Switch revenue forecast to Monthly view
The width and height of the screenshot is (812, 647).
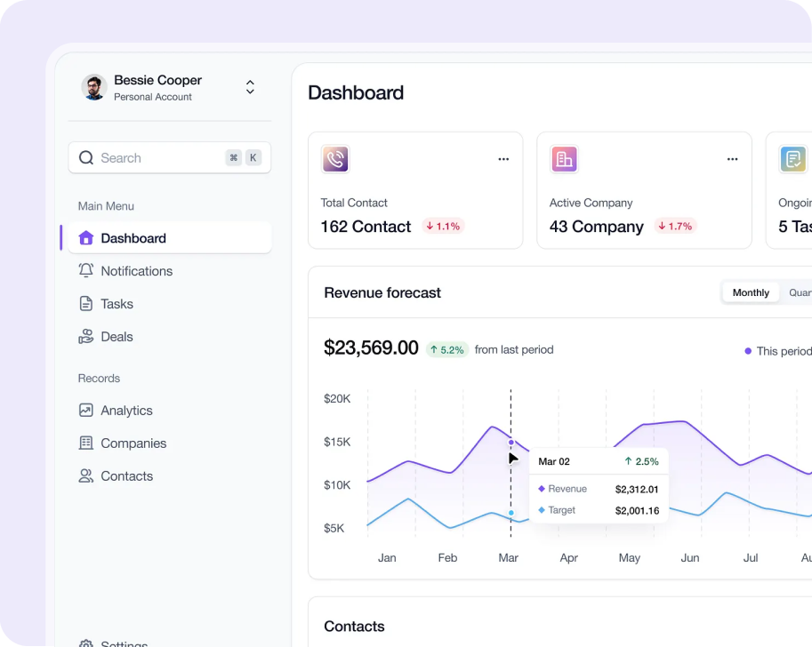[751, 292]
